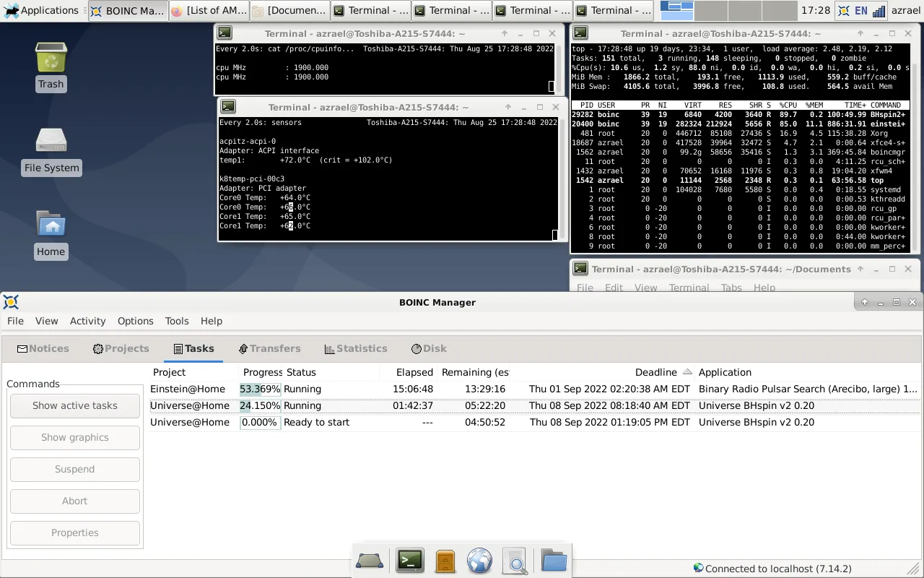The width and height of the screenshot is (924, 578).
Task: Click BOINC tray icon in system panel
Action: point(843,11)
